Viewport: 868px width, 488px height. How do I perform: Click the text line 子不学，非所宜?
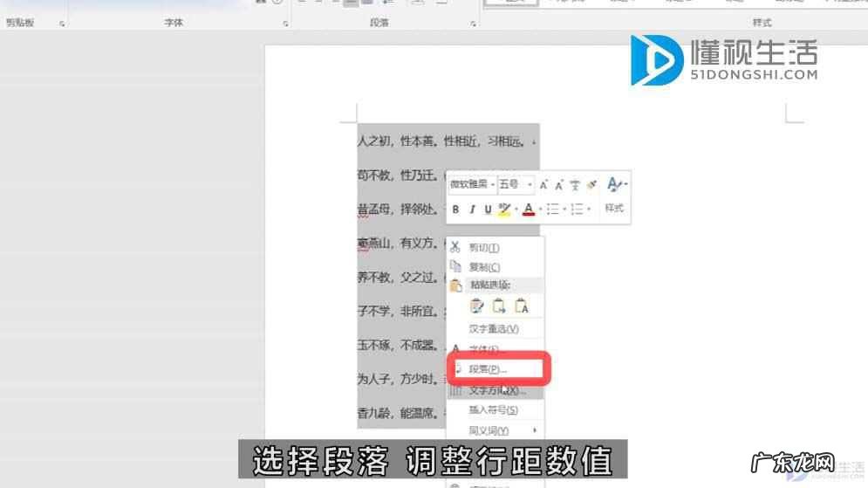coord(398,312)
